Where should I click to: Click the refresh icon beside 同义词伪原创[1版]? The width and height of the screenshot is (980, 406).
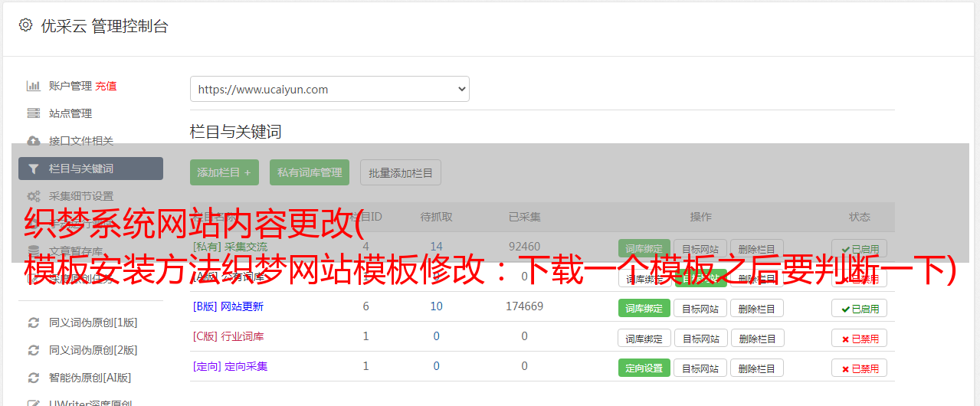(33, 323)
